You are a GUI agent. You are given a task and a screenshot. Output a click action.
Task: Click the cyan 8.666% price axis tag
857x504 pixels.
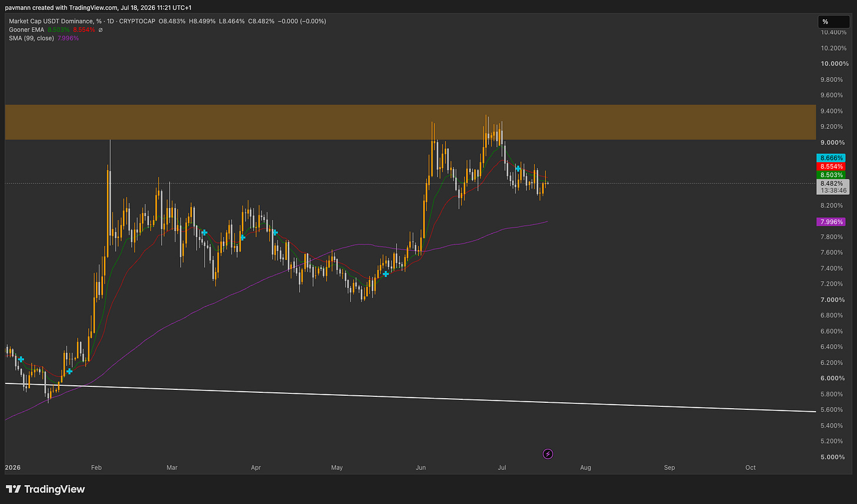point(831,158)
